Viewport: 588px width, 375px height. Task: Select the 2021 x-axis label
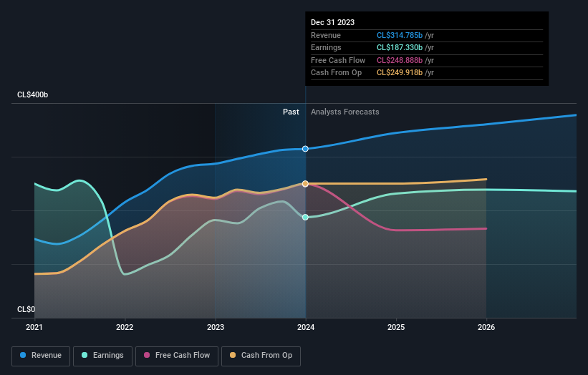(34, 327)
